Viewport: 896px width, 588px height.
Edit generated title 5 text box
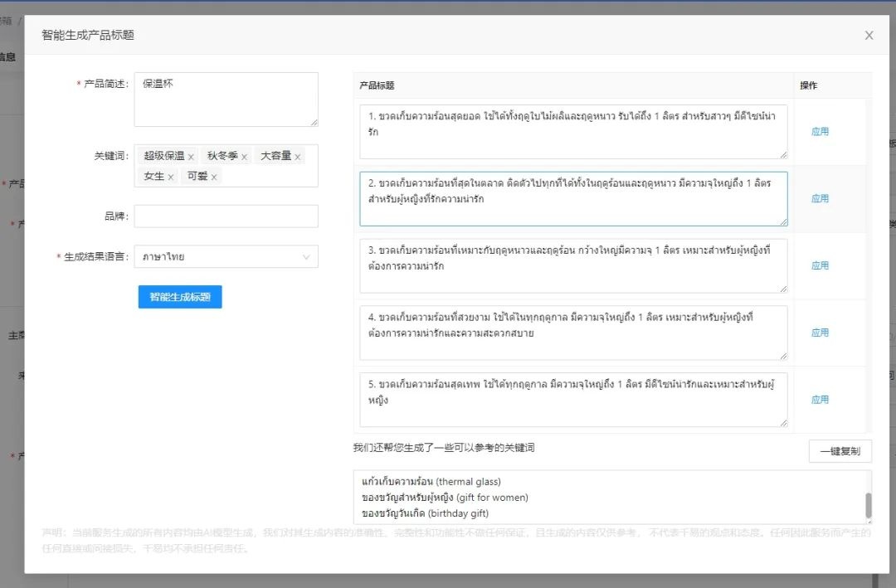[x=574, y=400]
